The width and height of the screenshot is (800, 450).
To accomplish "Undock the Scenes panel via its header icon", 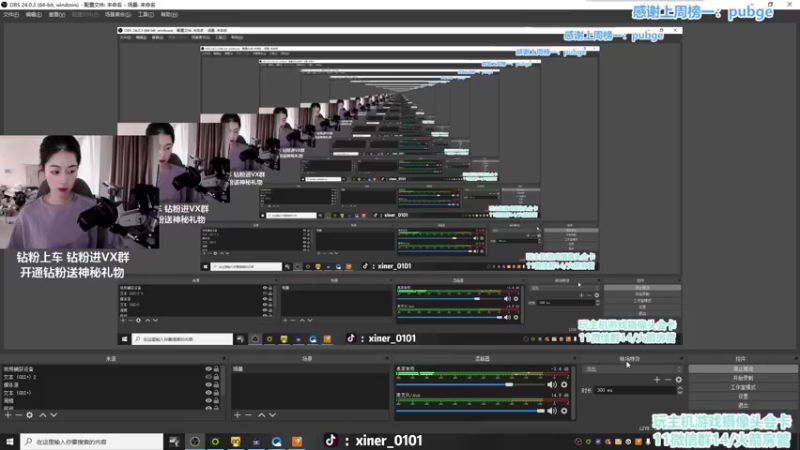I will 387,359.
